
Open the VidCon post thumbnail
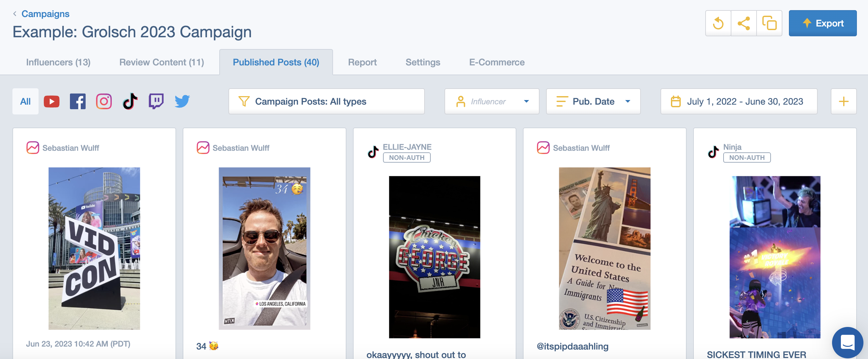[x=94, y=248]
